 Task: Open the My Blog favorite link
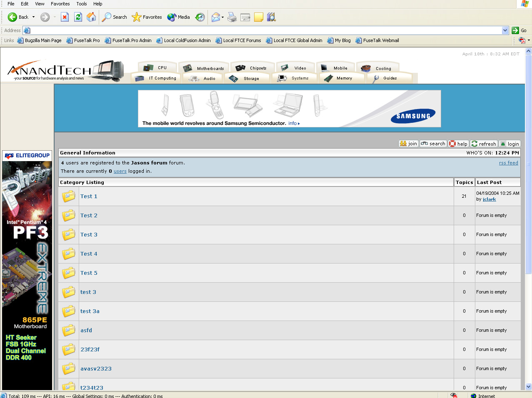pyautogui.click(x=339, y=40)
